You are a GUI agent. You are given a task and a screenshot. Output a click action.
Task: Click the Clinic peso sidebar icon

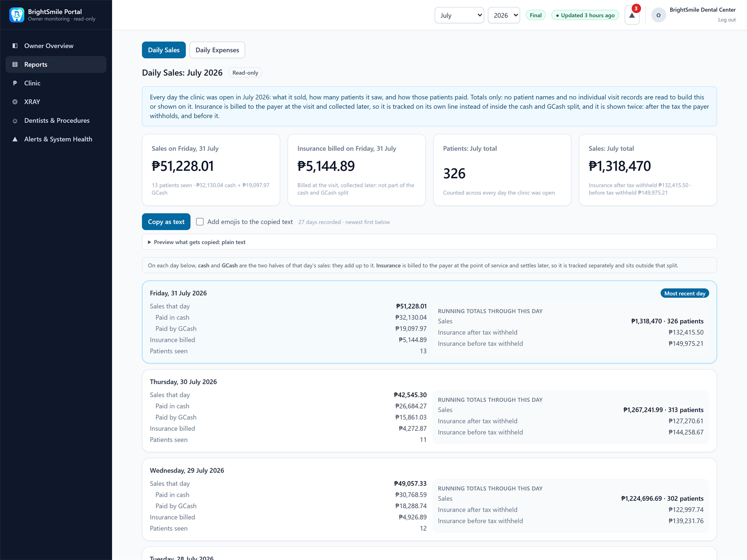click(15, 83)
